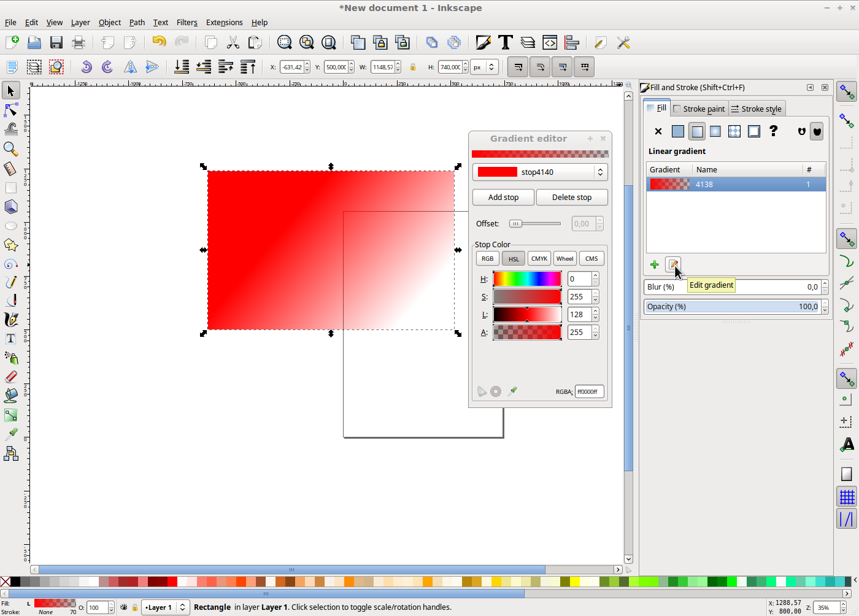This screenshot has width=859, height=616.
Task: Toggle the width/height lock ratio
Action: (x=413, y=67)
